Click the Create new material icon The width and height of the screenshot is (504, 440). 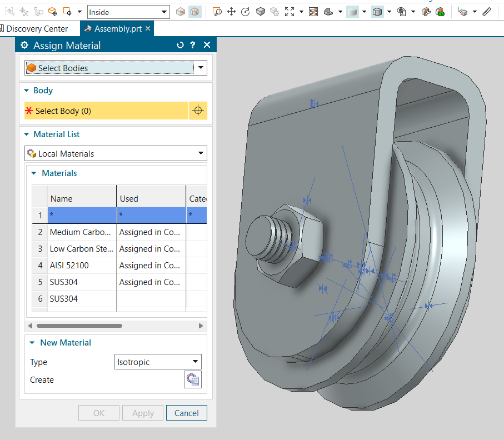coord(193,380)
